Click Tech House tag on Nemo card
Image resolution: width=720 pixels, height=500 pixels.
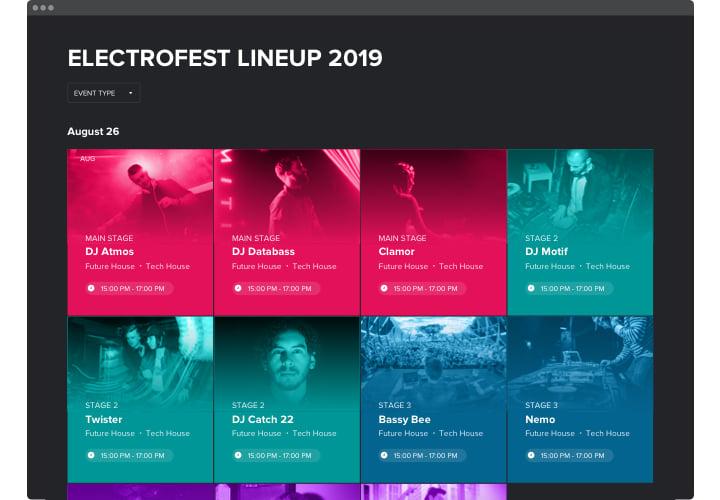point(608,433)
